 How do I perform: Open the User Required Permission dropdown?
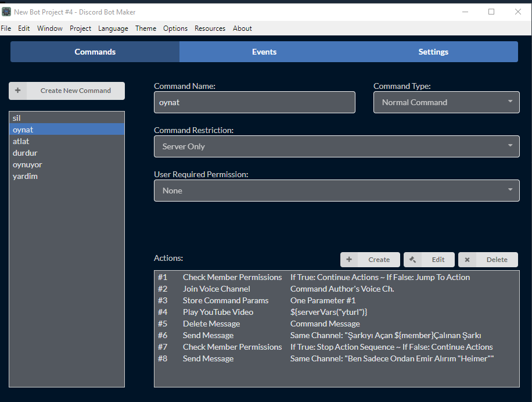(336, 191)
